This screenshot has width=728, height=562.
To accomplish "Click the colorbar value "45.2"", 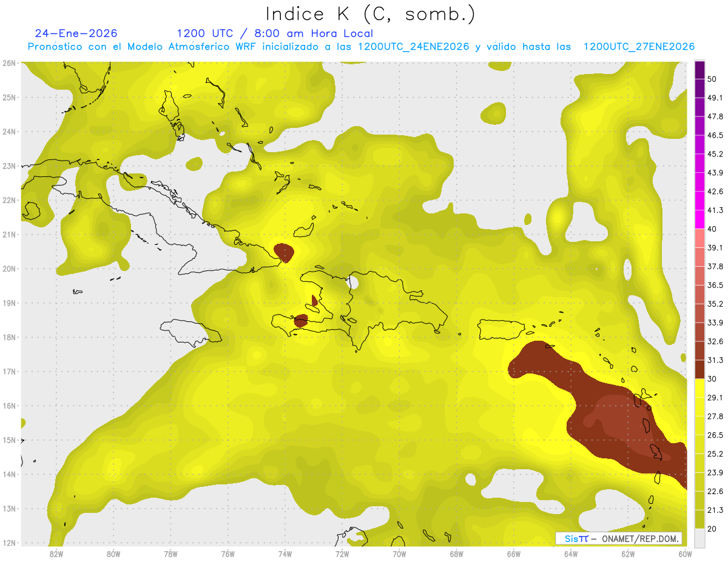I will (715, 154).
